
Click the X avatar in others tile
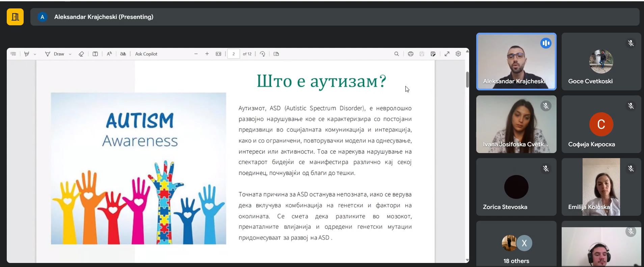pos(524,243)
